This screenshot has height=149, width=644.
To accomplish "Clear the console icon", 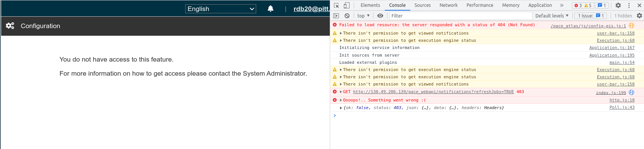I will tap(347, 16).
